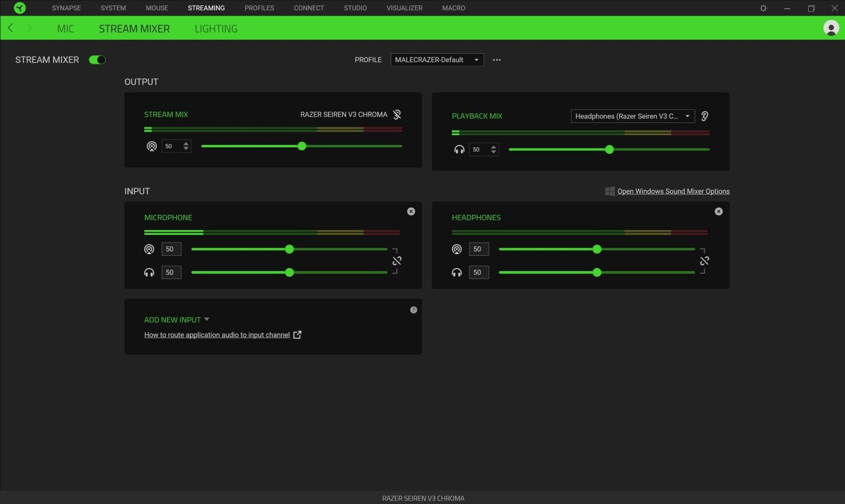
Task: Click the Stream Mix broadcast icon
Action: click(151, 146)
